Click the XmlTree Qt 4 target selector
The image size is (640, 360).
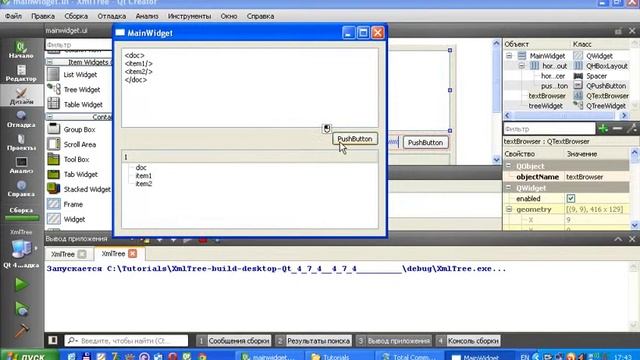coord(21,249)
